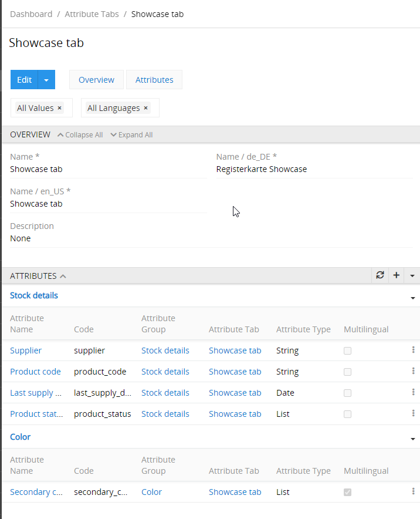Open row actions for Secondary color row
This screenshot has width=420, height=519.
(413, 491)
